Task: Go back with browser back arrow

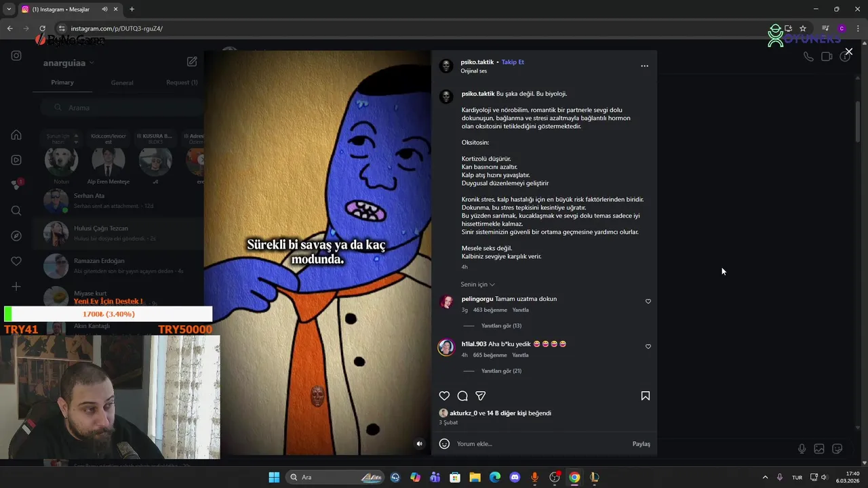Action: (9, 28)
